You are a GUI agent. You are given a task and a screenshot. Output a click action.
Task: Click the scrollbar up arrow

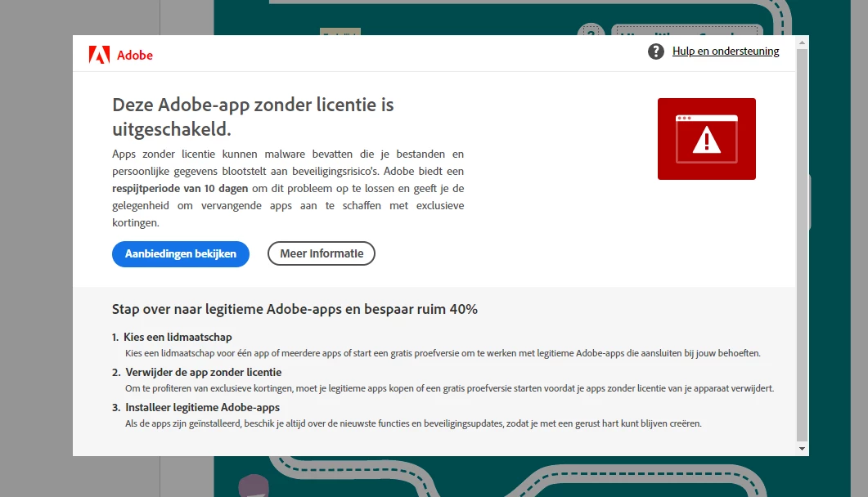(802, 43)
